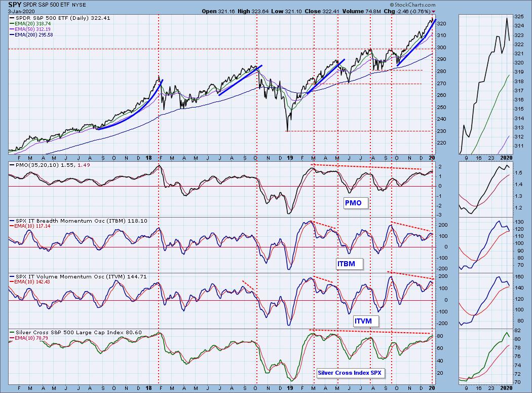
Task: Select the Low 321.10 value
Action: point(286,11)
